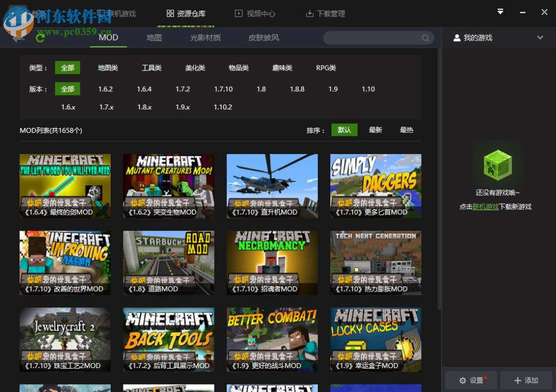This screenshot has width=556, height=392.
Task: Open 更好的战斗MOD thumbnail
Action: (272, 340)
